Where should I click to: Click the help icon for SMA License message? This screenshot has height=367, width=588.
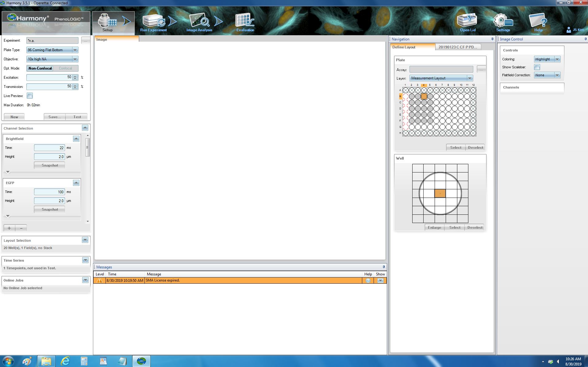point(368,281)
